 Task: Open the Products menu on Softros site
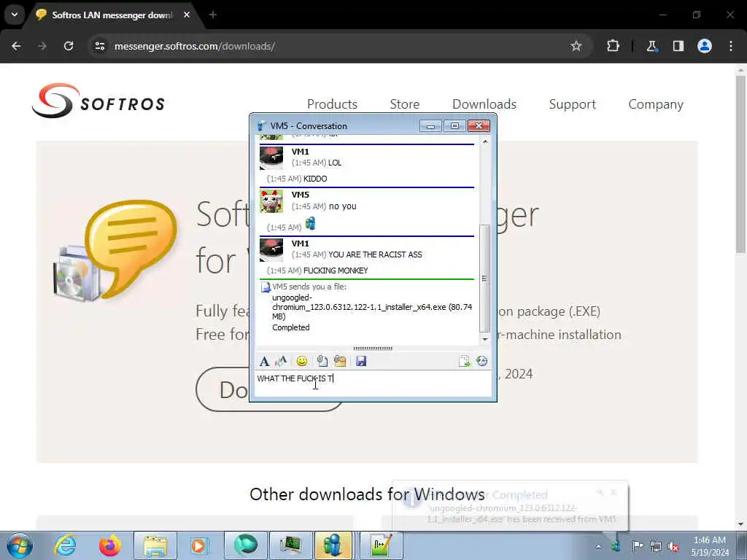coord(332,104)
